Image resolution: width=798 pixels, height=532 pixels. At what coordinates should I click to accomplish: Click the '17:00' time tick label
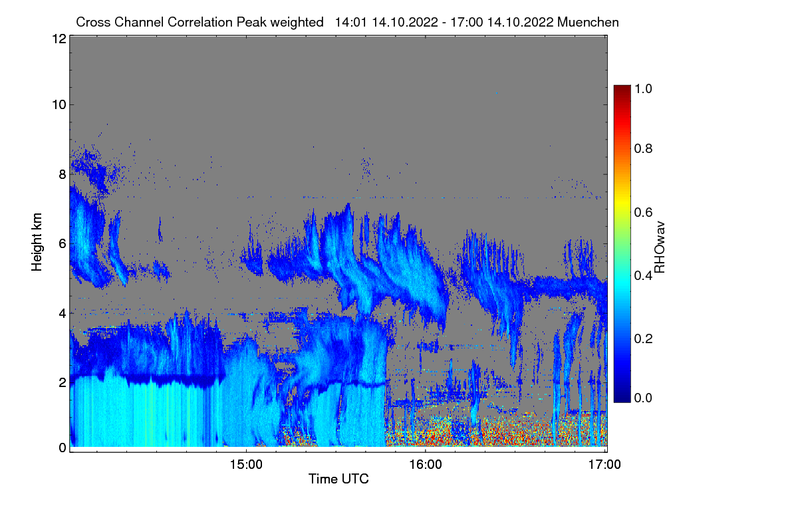pos(605,465)
